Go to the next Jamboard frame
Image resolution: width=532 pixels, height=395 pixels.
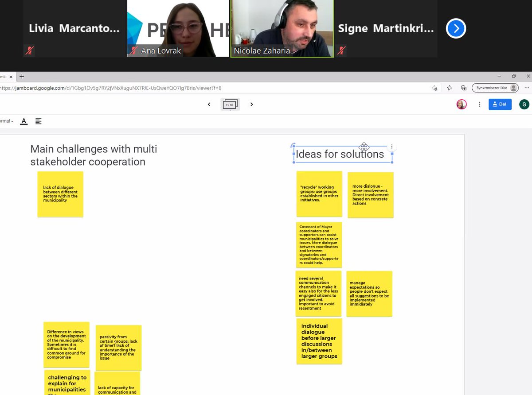(251, 105)
